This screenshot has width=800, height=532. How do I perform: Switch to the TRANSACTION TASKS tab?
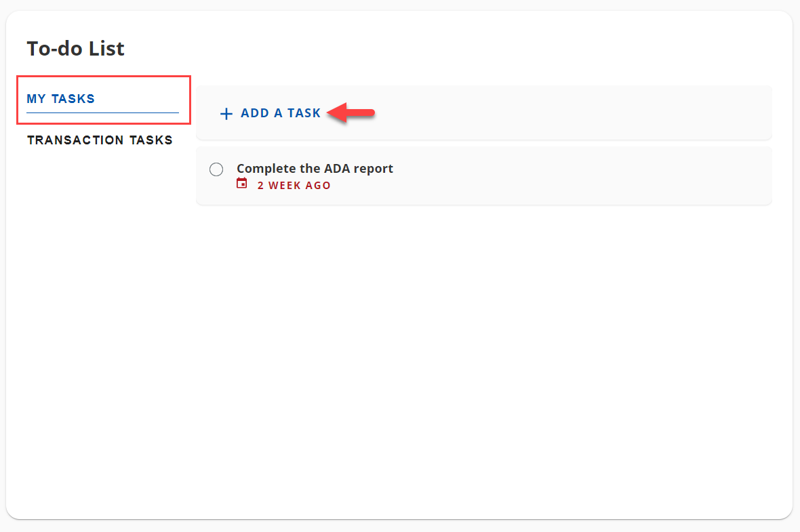coord(100,140)
